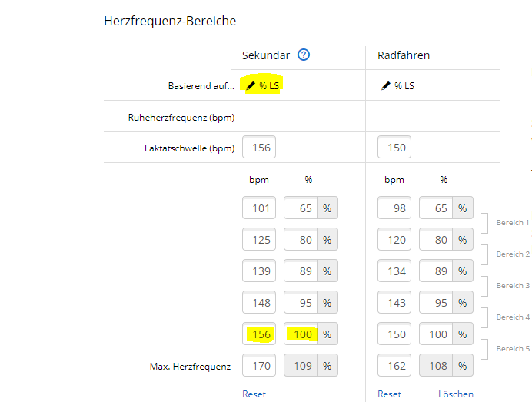Click Radfahren percent field showing 95
Screen dimensions: 532x412
click(436, 302)
